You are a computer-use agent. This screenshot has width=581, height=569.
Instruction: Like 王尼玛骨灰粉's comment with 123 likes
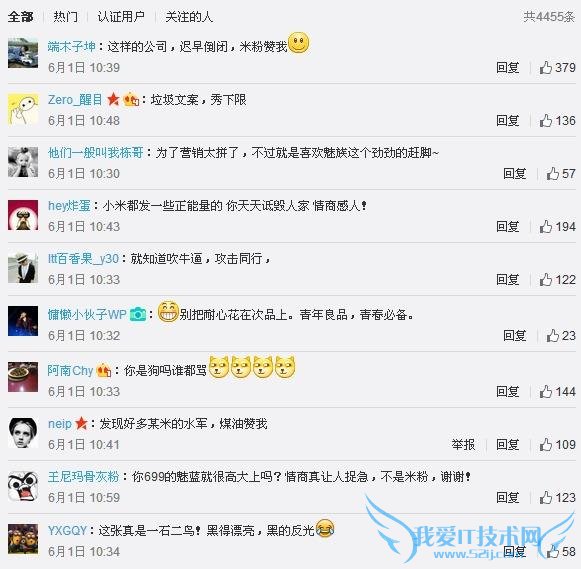[545, 497]
